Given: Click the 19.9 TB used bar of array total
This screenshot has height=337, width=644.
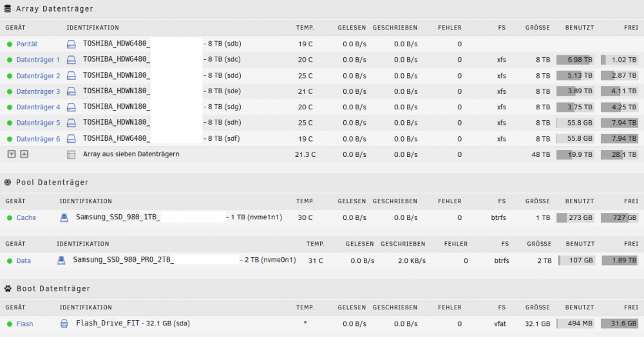Looking at the screenshot, I should pos(575,154).
